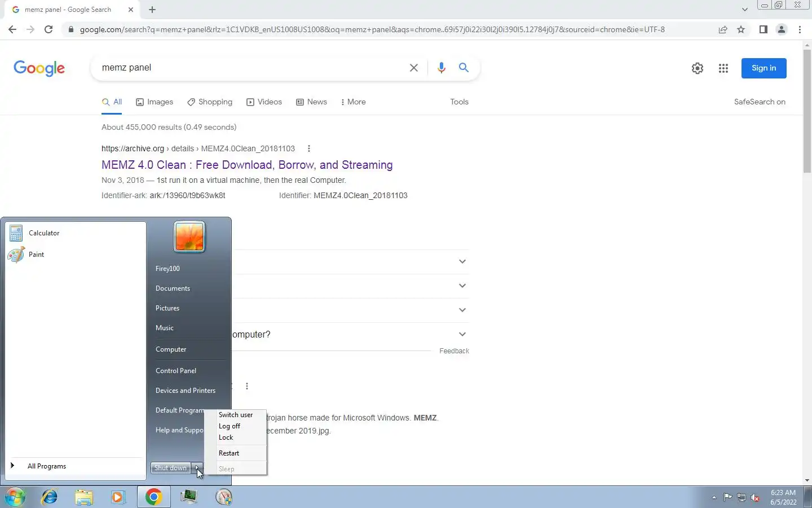Viewport: 812px width, 508px height.
Task: Open options dots next to archive.org result
Action: click(308, 148)
